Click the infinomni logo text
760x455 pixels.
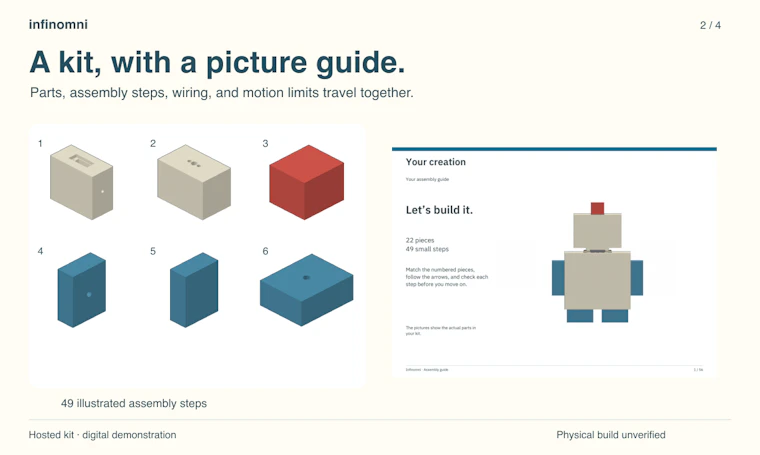coord(58,24)
